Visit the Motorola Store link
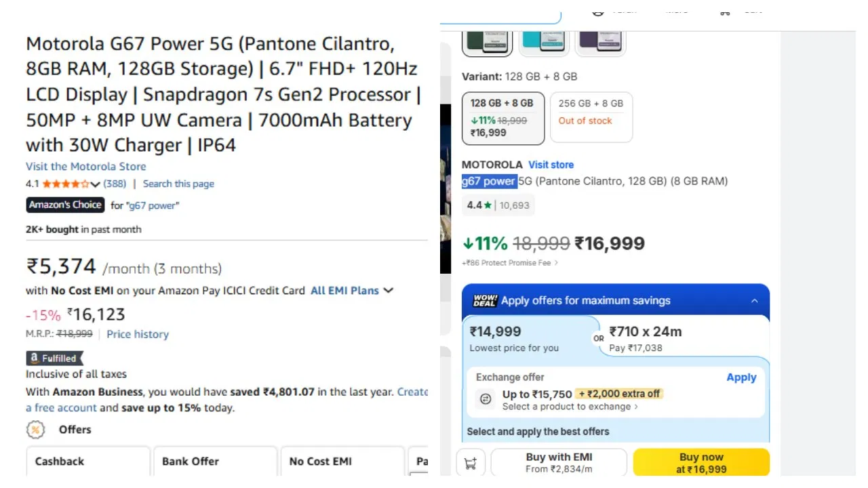 (x=85, y=166)
